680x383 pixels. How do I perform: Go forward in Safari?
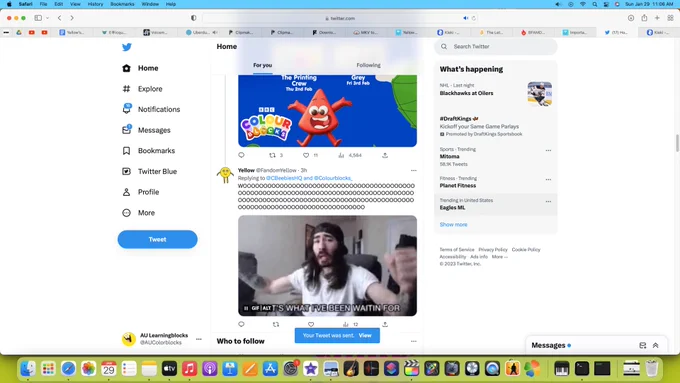point(72,18)
